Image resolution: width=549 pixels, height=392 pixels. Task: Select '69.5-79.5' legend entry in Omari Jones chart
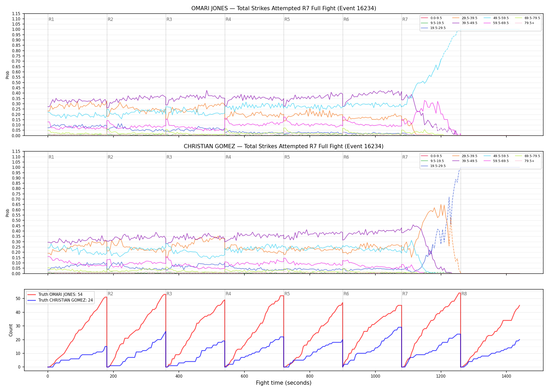point(527,18)
